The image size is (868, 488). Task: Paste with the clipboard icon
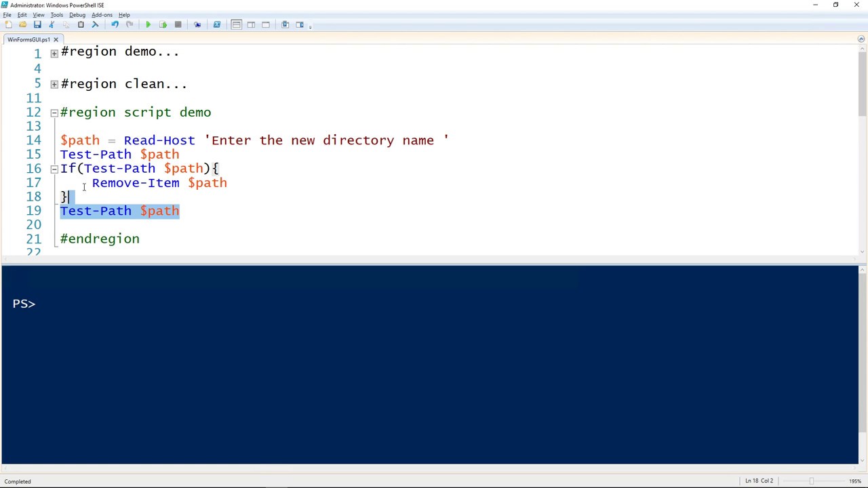pos(81,24)
